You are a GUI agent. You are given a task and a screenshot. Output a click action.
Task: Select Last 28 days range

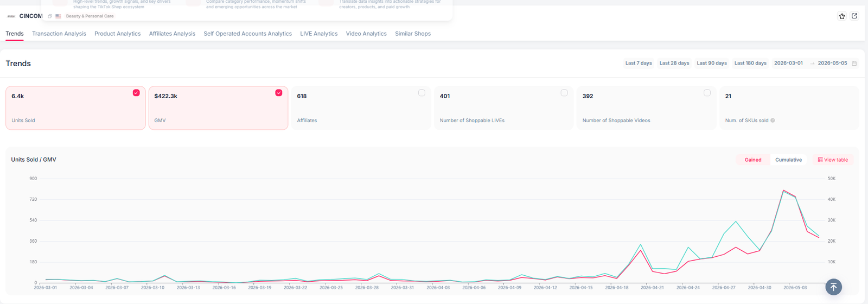[674, 64]
